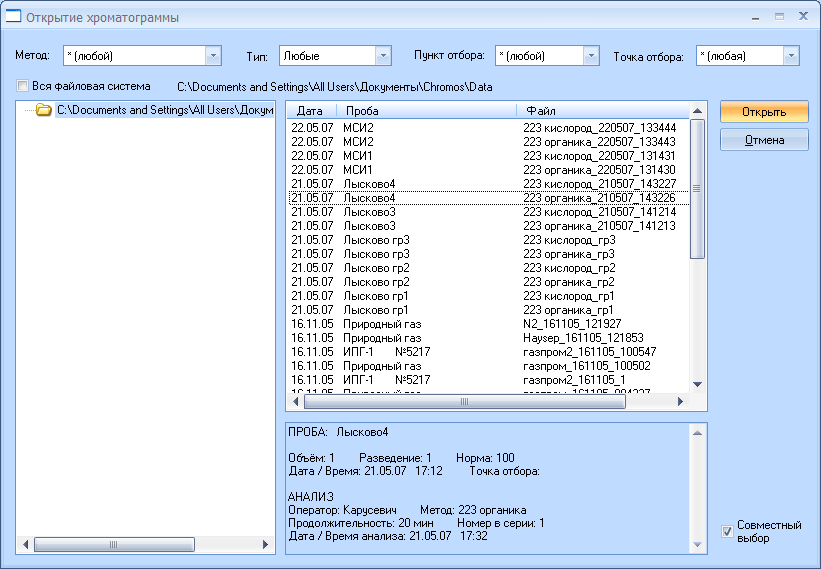Image resolution: width=821 pixels, height=569 pixels.
Task: Enable the 'Вся файловая система' checkbox
Action: [22, 87]
